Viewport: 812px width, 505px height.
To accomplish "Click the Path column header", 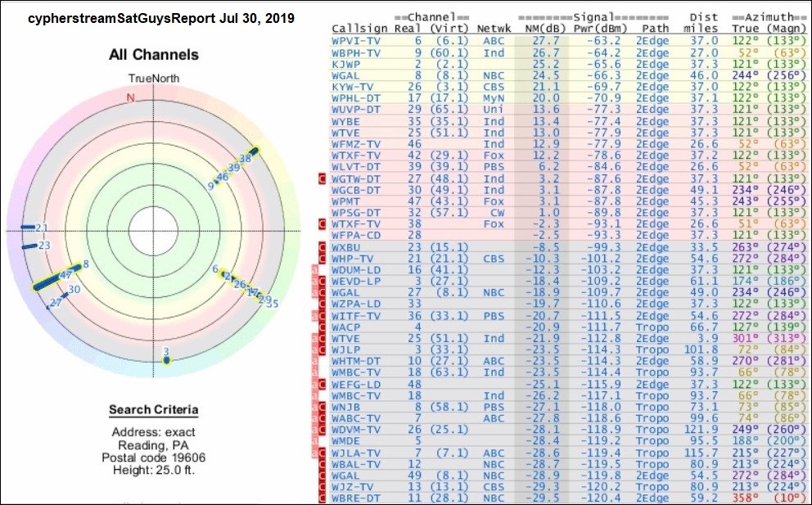I will pyautogui.click(x=656, y=29).
